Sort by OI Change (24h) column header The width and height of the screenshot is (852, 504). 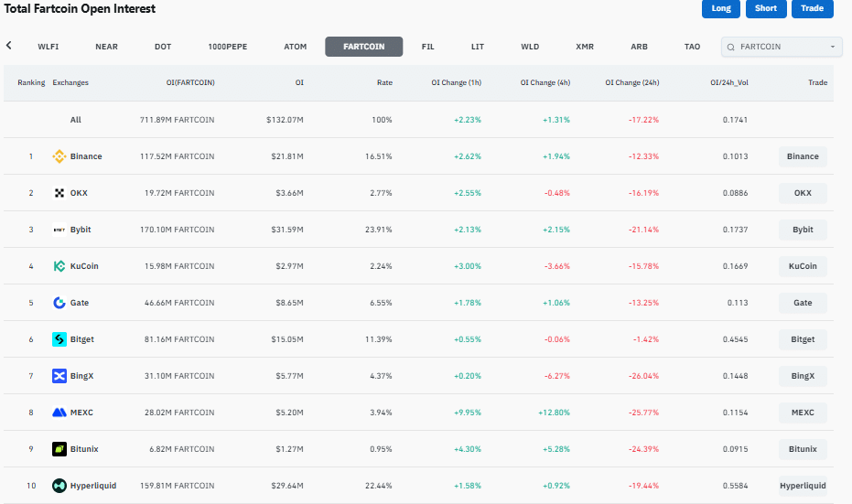pos(631,82)
